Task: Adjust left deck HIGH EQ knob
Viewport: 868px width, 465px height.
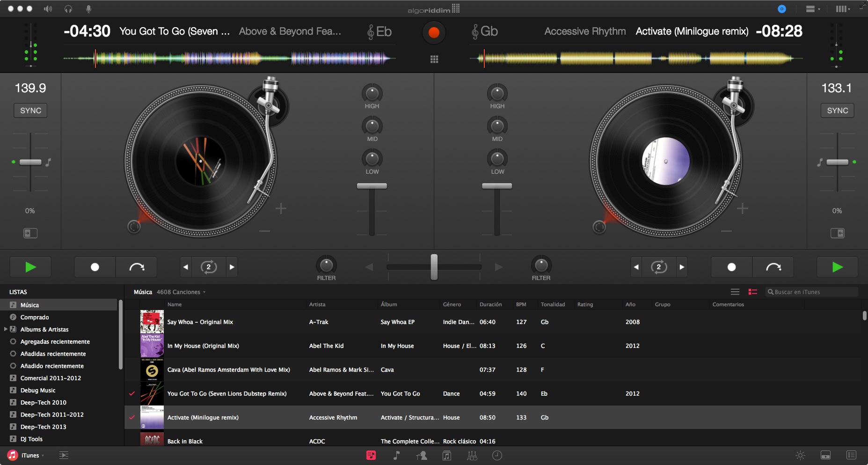Action: (372, 93)
